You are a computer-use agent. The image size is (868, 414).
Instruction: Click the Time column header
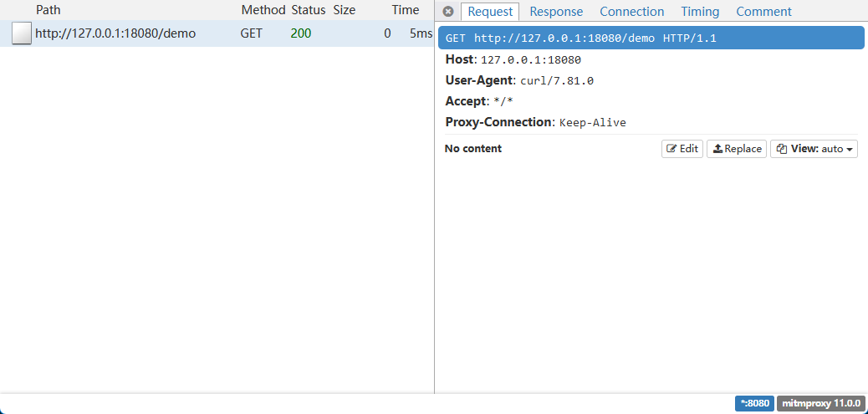click(406, 10)
